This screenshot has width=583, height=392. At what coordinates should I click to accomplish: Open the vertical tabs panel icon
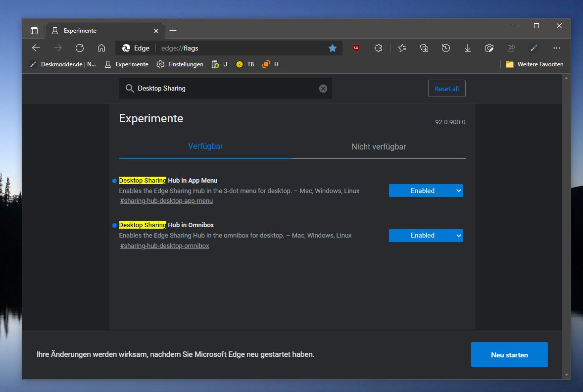click(34, 31)
